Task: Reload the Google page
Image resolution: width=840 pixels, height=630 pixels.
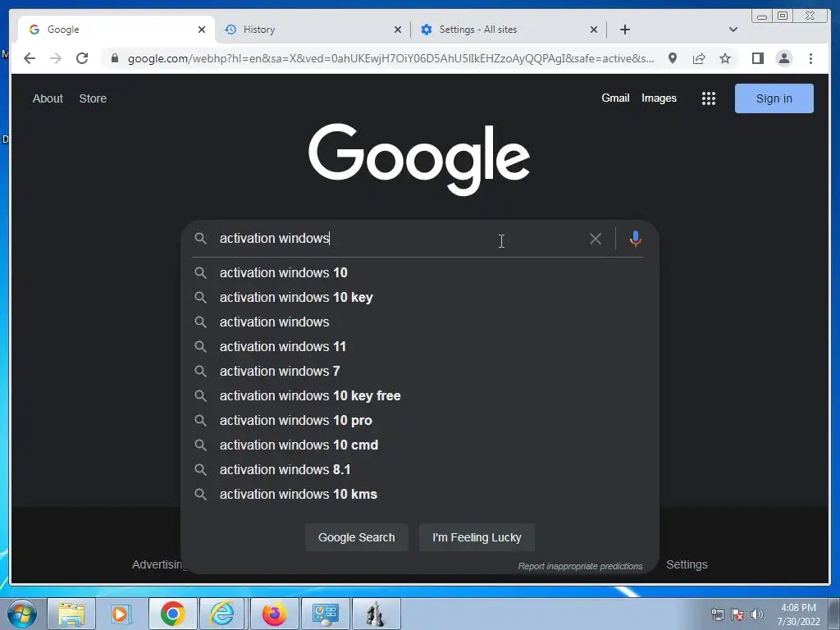Action: pyautogui.click(x=82, y=58)
